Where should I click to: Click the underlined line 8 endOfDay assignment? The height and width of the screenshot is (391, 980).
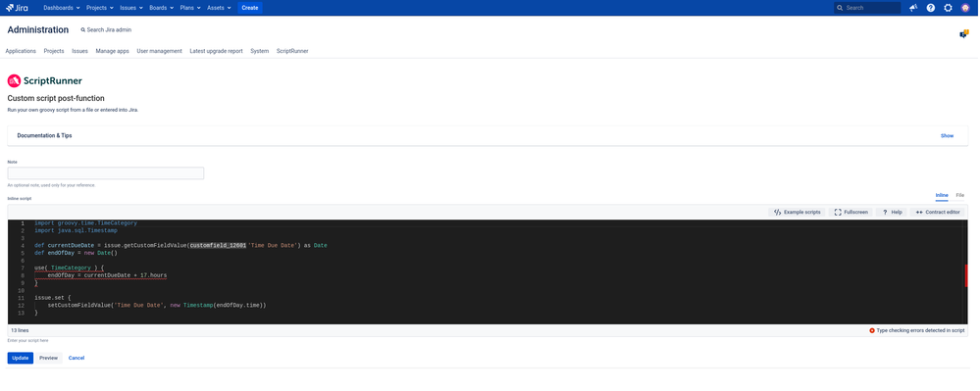coord(107,275)
